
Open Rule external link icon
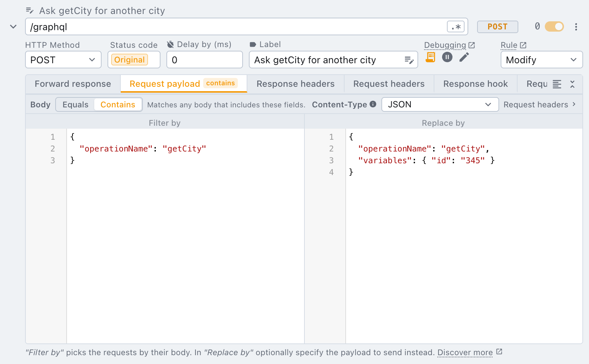tap(523, 45)
